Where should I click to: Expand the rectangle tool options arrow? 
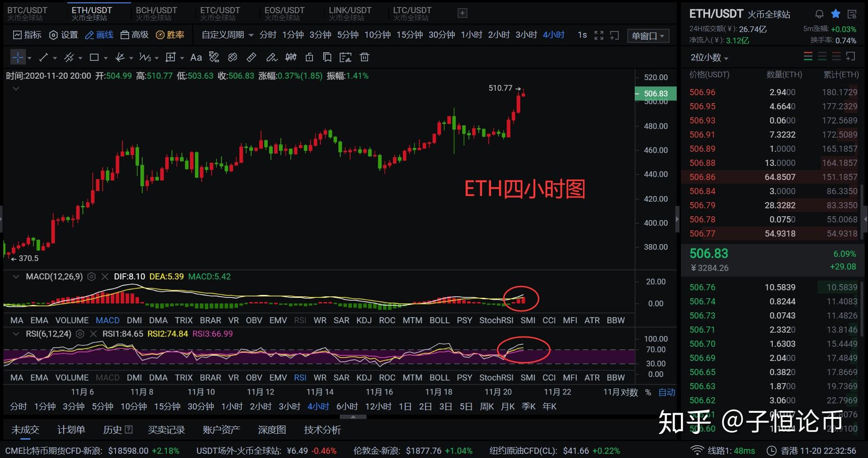coord(106,58)
